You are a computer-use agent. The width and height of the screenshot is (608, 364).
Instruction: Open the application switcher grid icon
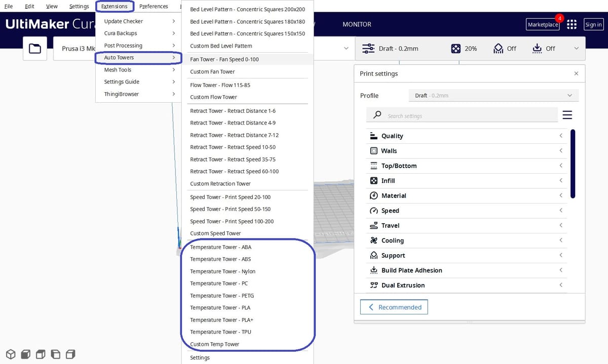coord(572,24)
